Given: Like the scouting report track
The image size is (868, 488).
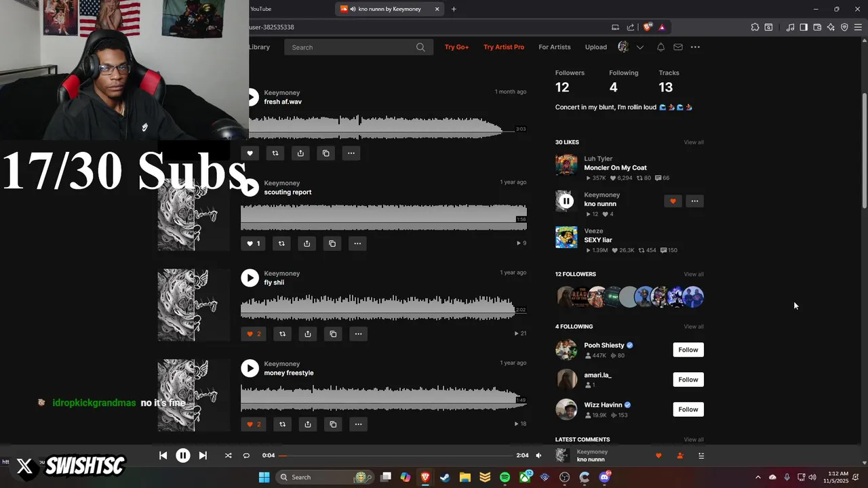Looking at the screenshot, I should tap(252, 243).
